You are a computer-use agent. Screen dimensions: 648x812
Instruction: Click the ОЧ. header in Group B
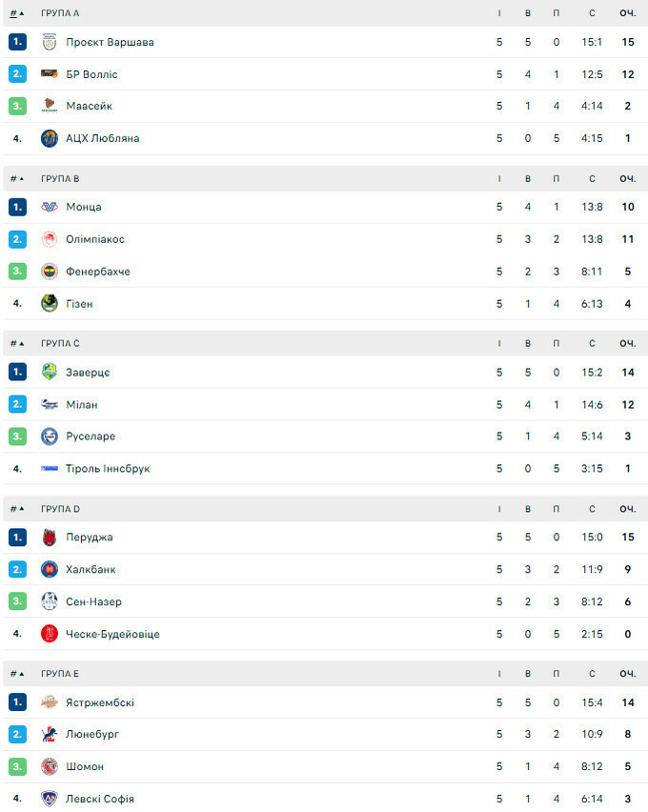coord(627,178)
